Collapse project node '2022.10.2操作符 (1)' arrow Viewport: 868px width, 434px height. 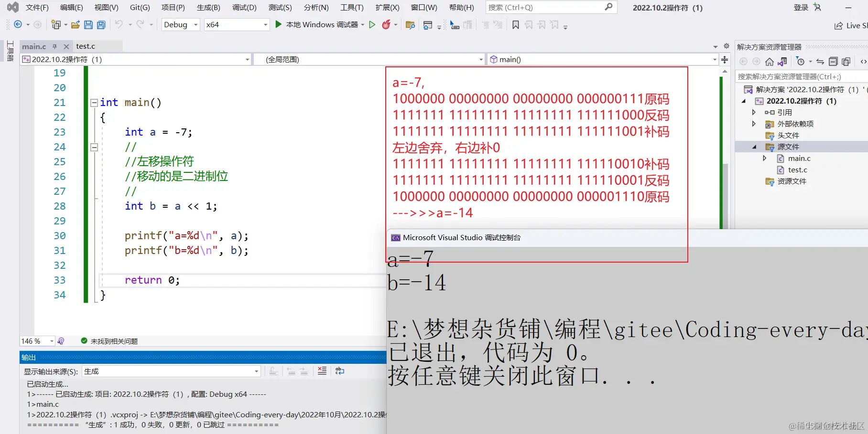point(744,101)
